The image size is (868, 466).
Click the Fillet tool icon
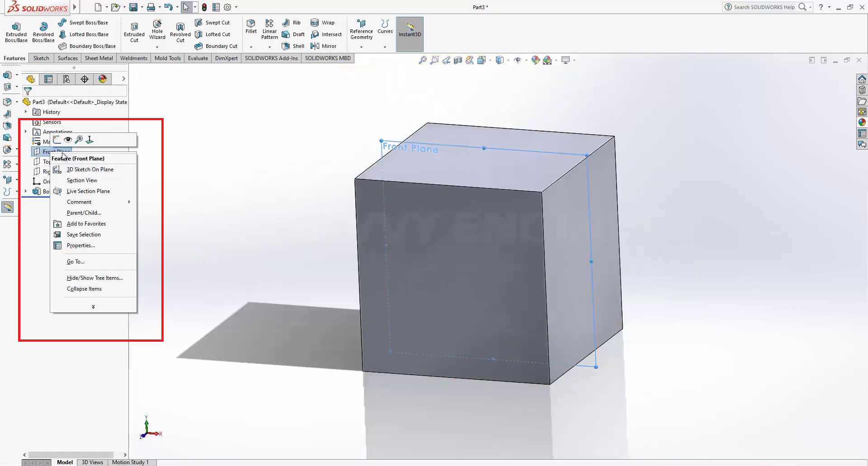(x=251, y=26)
